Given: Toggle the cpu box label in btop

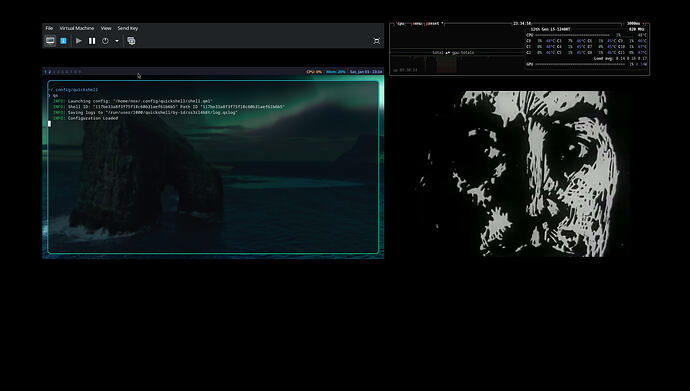Looking at the screenshot, I should pos(401,23).
